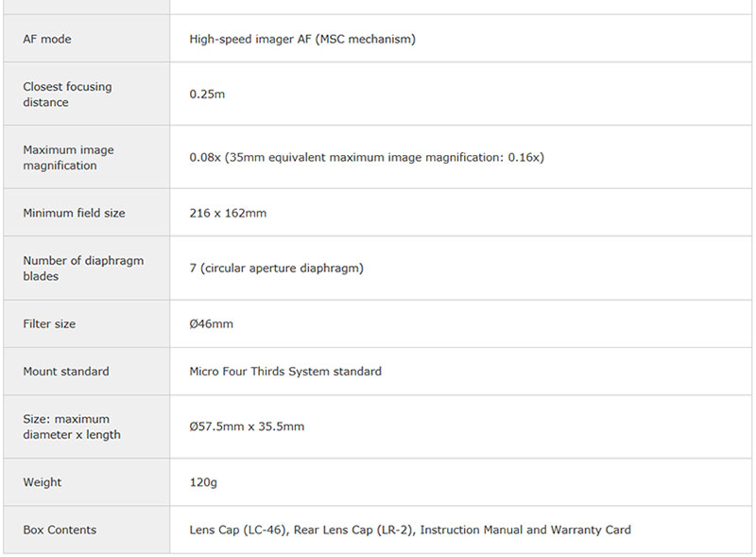
Task: Click the AF mode row label
Action: coord(47,39)
